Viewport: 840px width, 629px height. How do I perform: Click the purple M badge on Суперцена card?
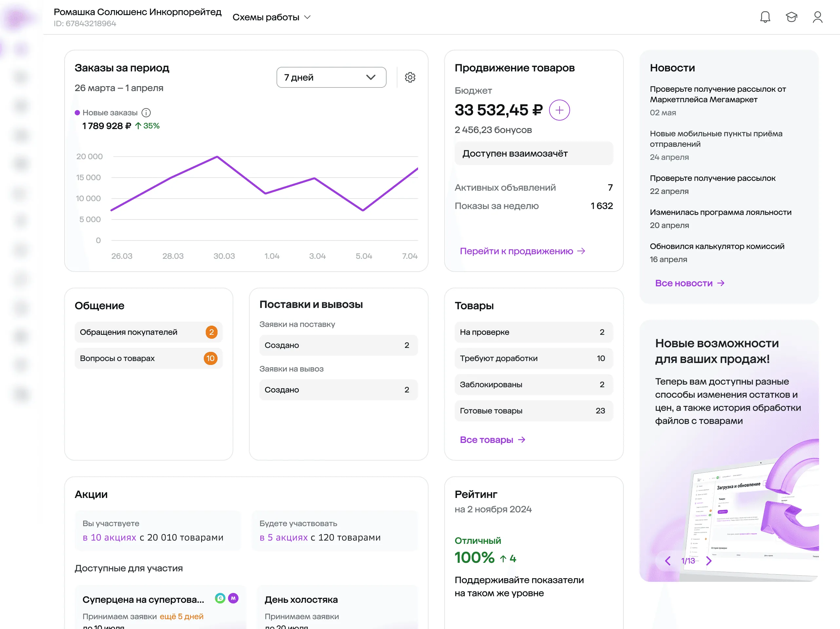click(233, 598)
